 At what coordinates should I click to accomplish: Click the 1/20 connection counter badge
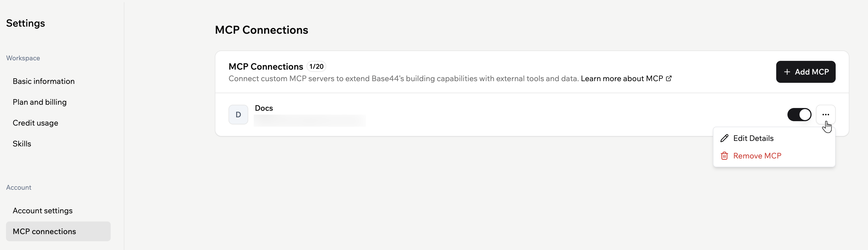coord(316,66)
